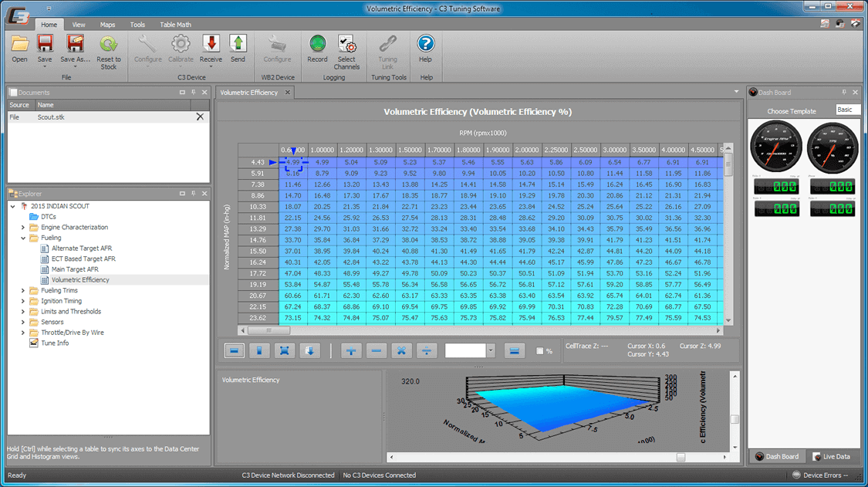Expand Engine Characterization folder
Viewport: 868px width, 487px height.
(23, 227)
